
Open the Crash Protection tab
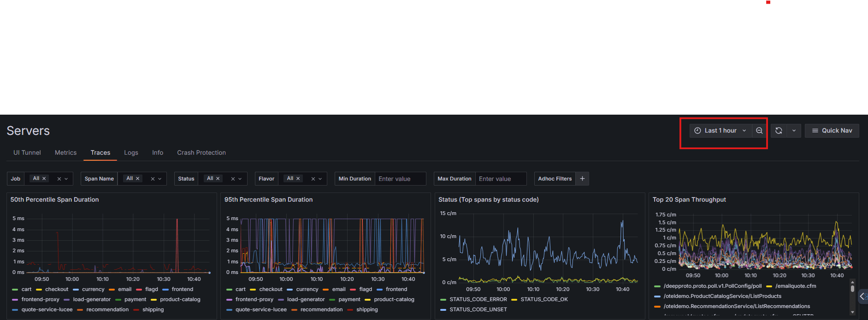(201, 153)
